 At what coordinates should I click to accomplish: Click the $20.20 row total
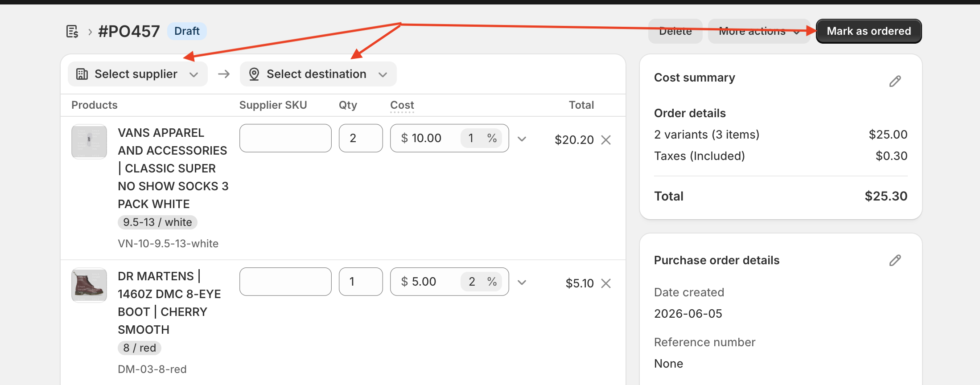click(574, 140)
